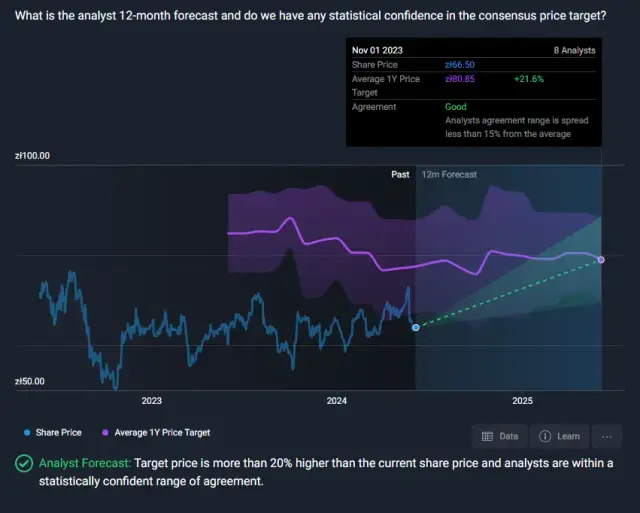Click the blue current share price marker on chart
The image size is (640, 513).
416,327
